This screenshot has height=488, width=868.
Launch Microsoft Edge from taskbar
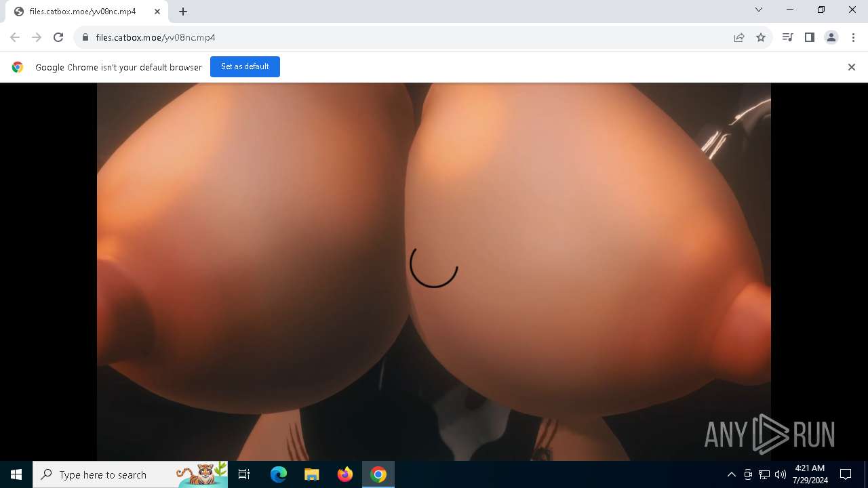point(279,474)
